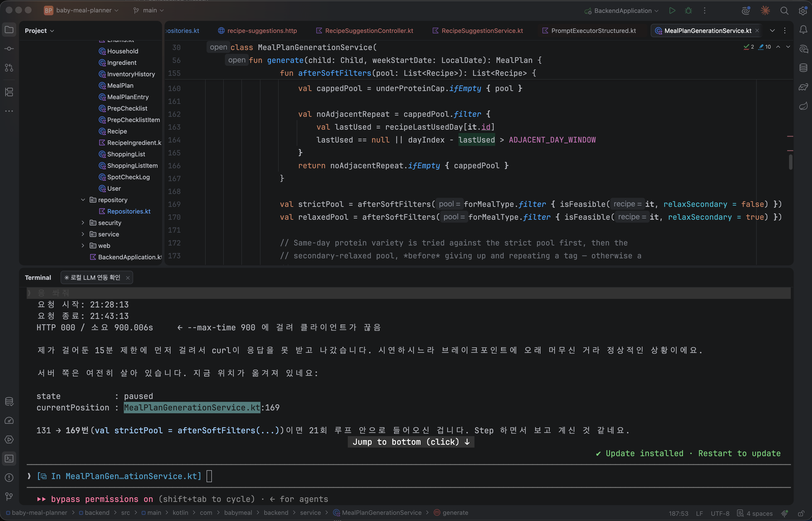Switch to PromptExecutorStructured.kt tab
This screenshot has height=521, width=812.
pos(589,31)
